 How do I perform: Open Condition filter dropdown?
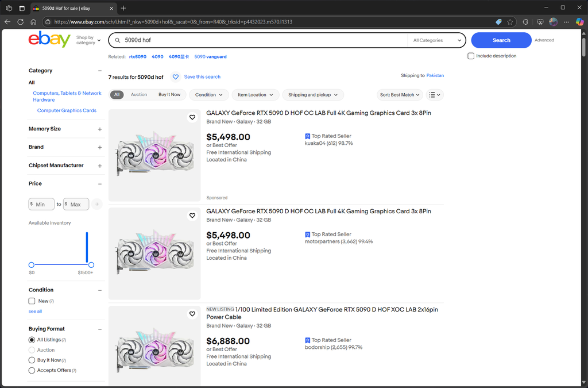pyautogui.click(x=209, y=95)
